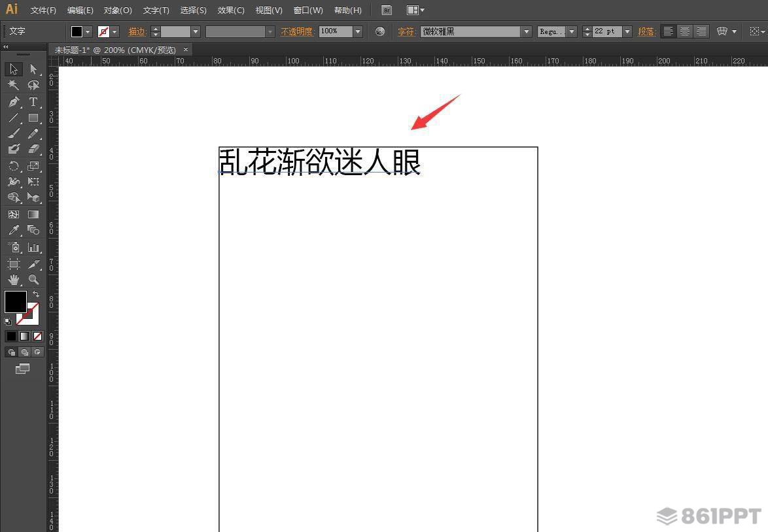Choose the Line Segment tool
Screen dimensions: 768x532
click(x=14, y=118)
